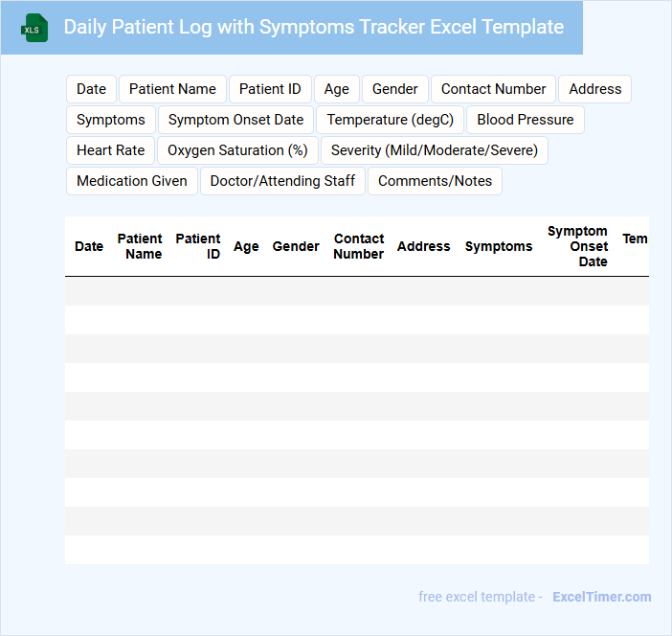Click the Address column header in table
Screen dimensions: 672x636
(423, 246)
